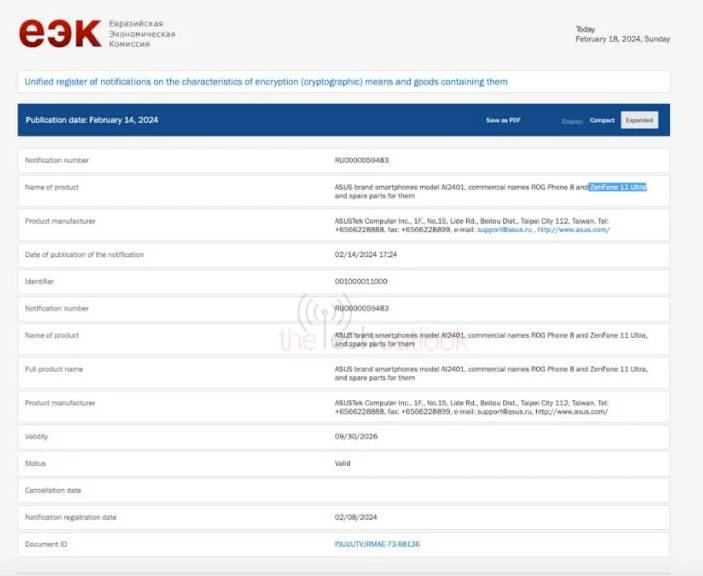The width and height of the screenshot is (703, 576).
Task: Click the Date of publication of the notification label
Action: click(85, 255)
